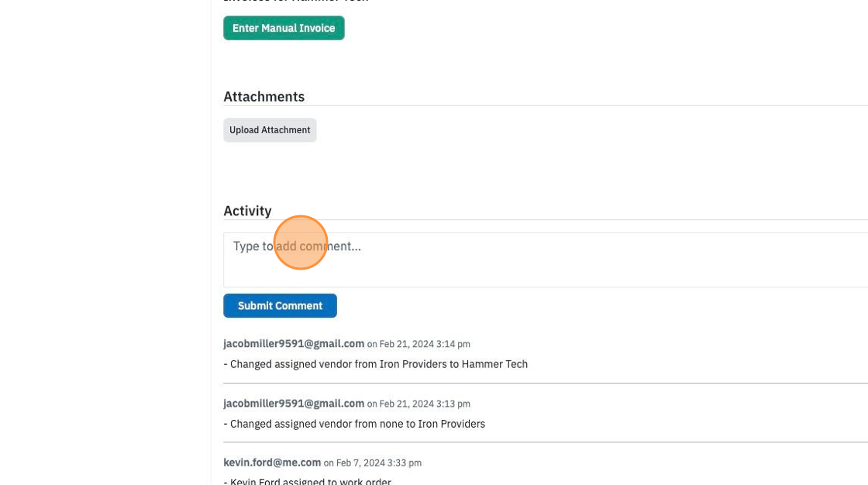This screenshot has height=485, width=868.
Task: Click the Enter Manual Invoice button
Action: [x=284, y=28]
